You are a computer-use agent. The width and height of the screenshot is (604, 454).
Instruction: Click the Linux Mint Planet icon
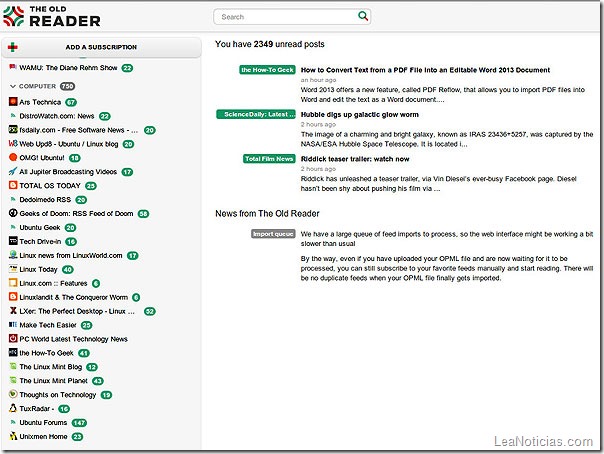click(x=13, y=380)
